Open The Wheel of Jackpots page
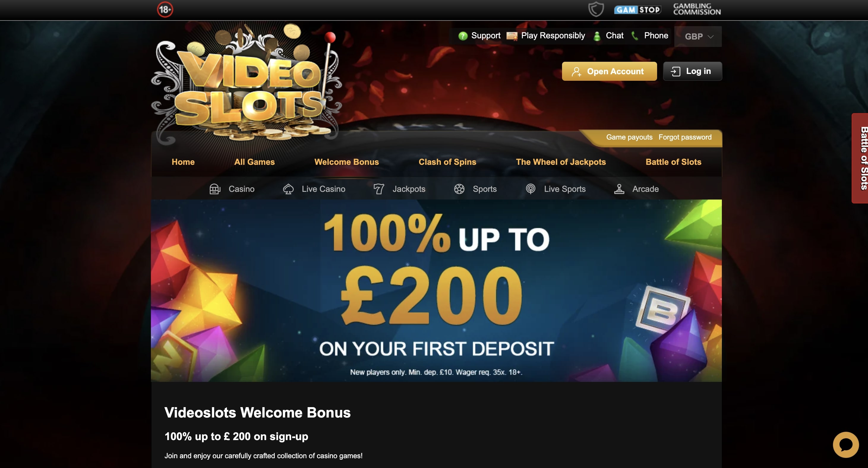The width and height of the screenshot is (868, 468). (561, 162)
